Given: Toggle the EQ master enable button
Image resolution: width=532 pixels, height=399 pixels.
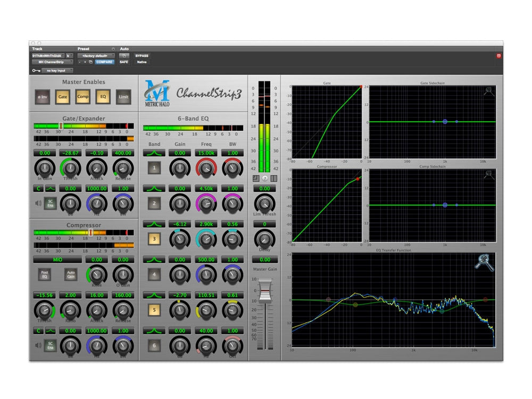Looking at the screenshot, I should pos(103,97).
